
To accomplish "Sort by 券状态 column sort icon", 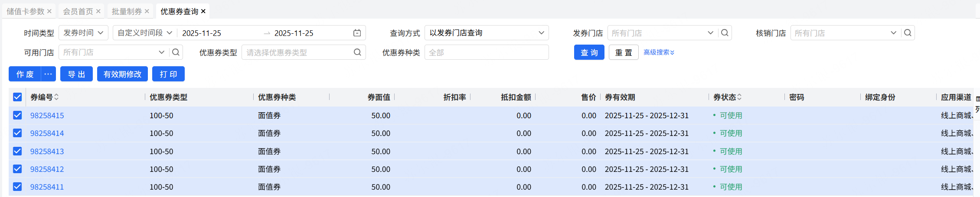I will point(739,97).
